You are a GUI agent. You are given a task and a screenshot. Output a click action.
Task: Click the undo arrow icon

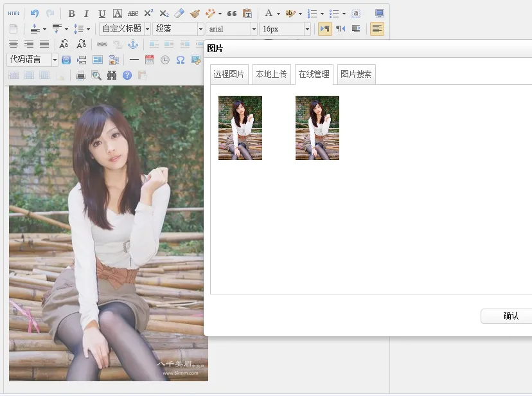click(x=35, y=14)
